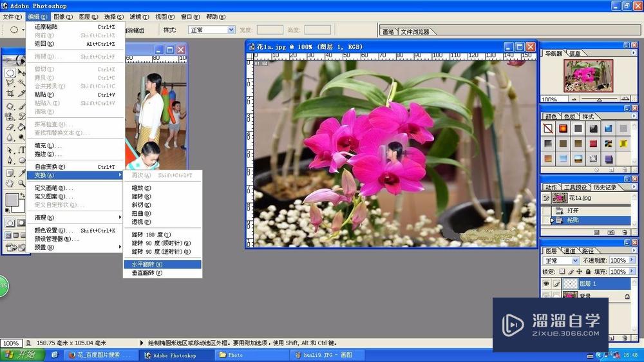Screen dimensions: 644x362
Task: Open the 填充 fill arrow popup
Action: tap(632, 271)
